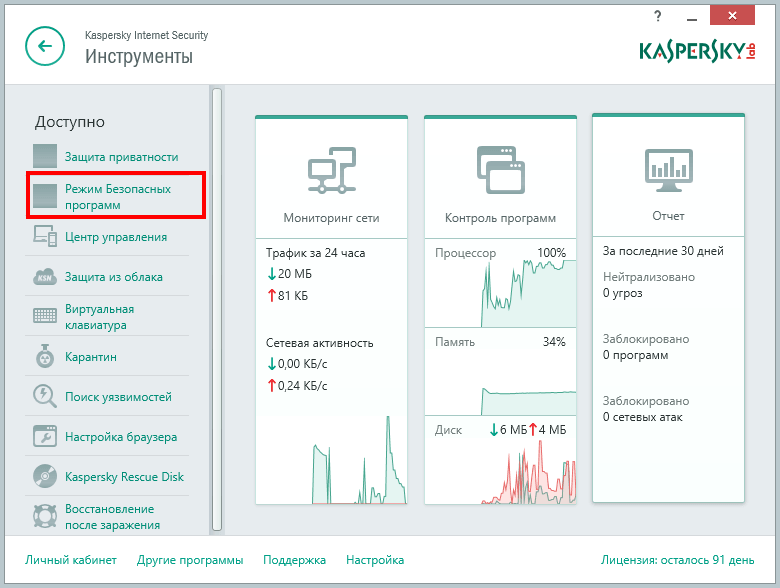
Task: Open Центр управления
Action: point(116,237)
